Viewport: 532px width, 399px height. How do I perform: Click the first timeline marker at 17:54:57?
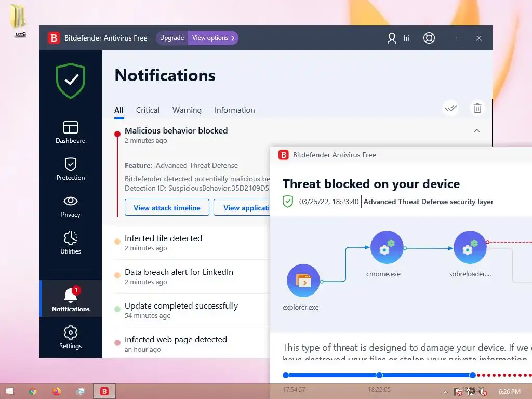pos(286,375)
